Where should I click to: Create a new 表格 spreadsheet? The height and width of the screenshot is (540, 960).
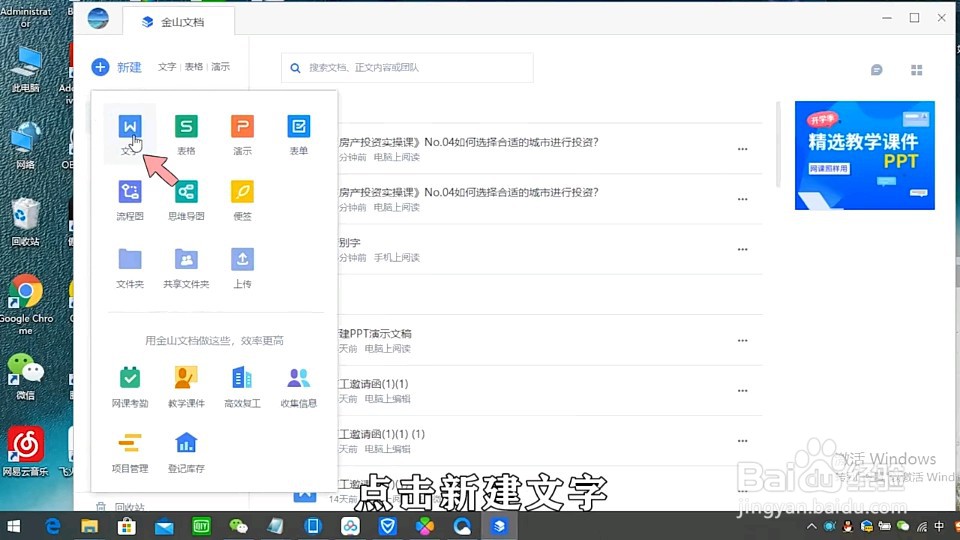coord(186,133)
